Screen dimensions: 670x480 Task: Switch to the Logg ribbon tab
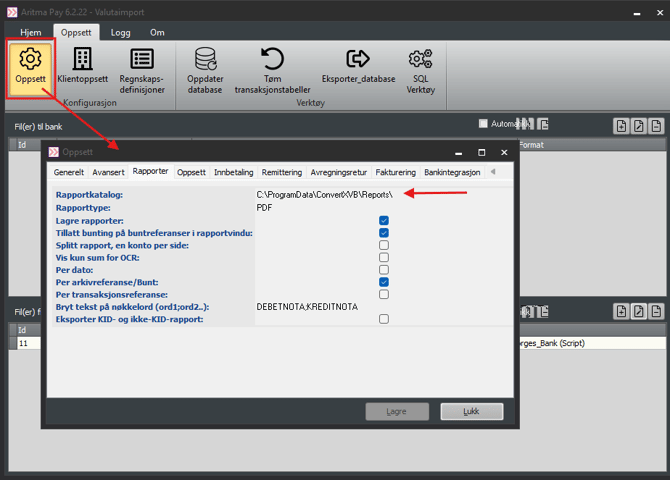click(x=120, y=33)
